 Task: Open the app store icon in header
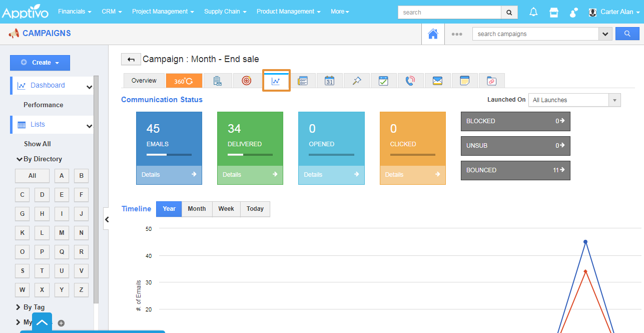pyautogui.click(x=553, y=12)
